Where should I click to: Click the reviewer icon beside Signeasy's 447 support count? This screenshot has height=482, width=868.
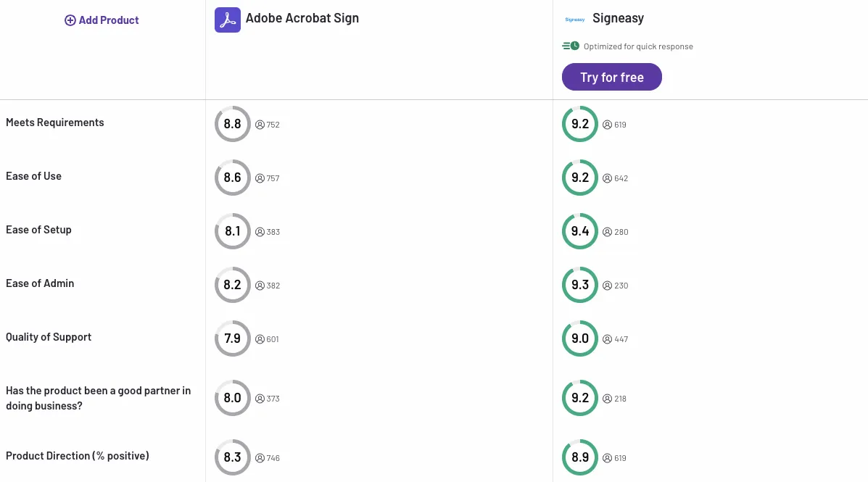point(607,338)
